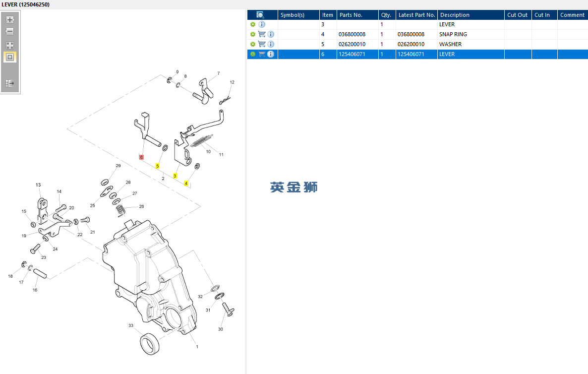The width and height of the screenshot is (588, 374).
Task: Add LEVER 125406071 to cart
Action: [x=262, y=54]
